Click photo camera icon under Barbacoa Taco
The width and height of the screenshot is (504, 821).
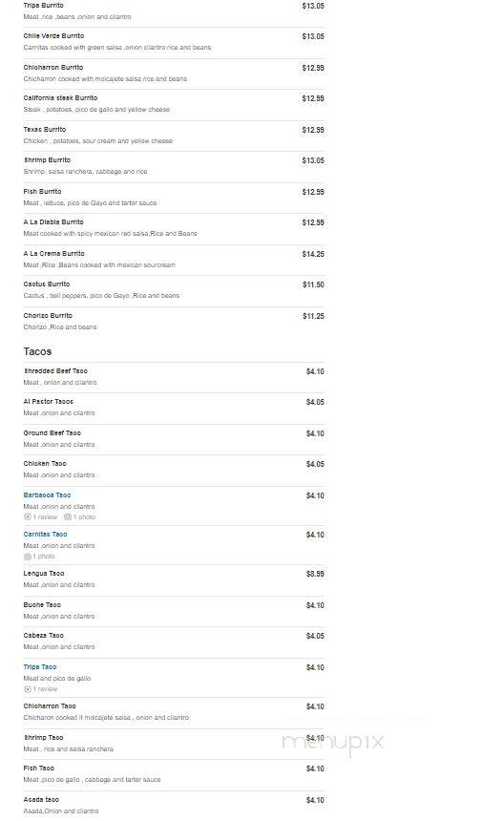tap(68, 516)
